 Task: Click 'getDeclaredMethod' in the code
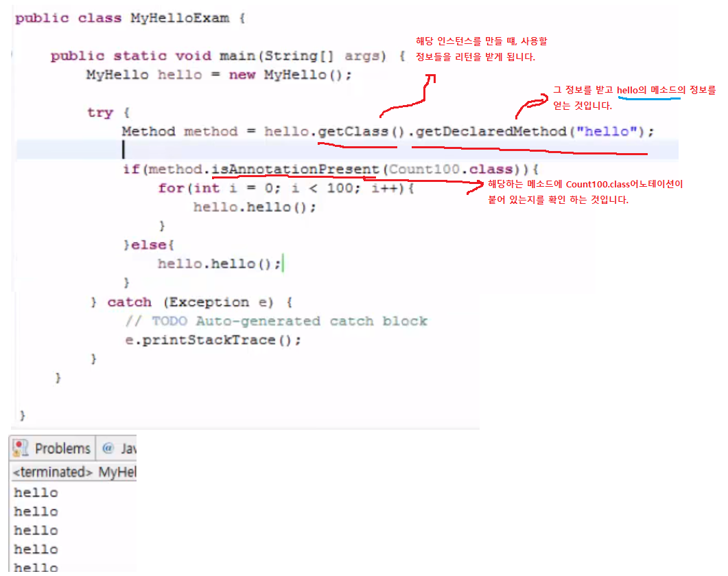[x=491, y=131]
